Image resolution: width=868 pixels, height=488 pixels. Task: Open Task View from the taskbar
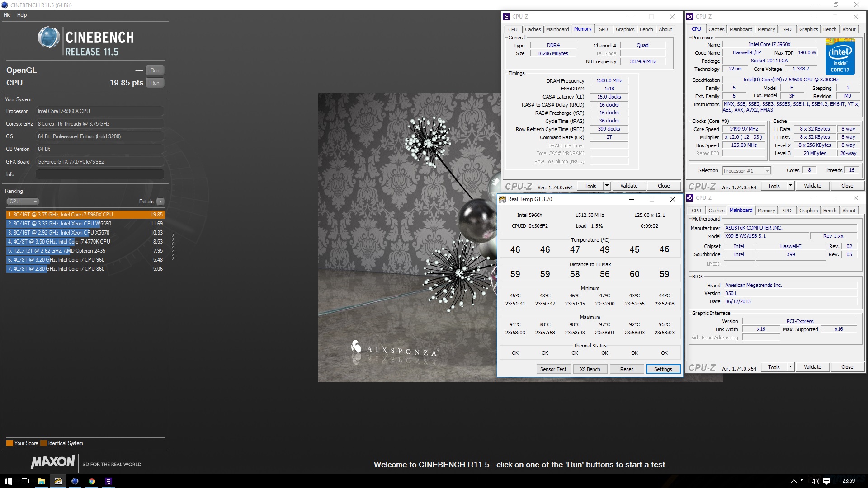click(25, 481)
